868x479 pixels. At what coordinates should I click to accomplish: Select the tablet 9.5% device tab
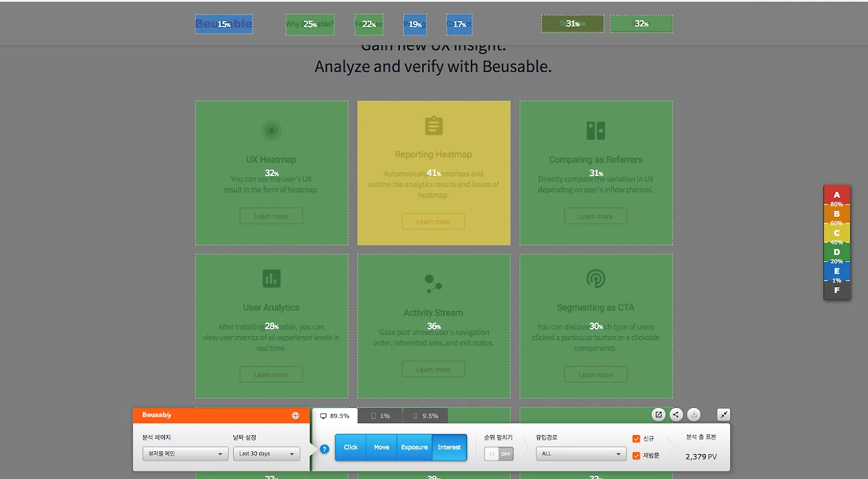point(425,416)
